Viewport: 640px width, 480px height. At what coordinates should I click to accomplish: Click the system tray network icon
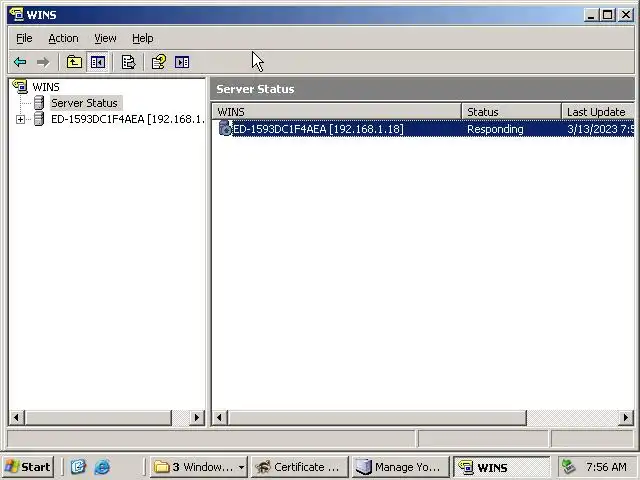point(568,467)
